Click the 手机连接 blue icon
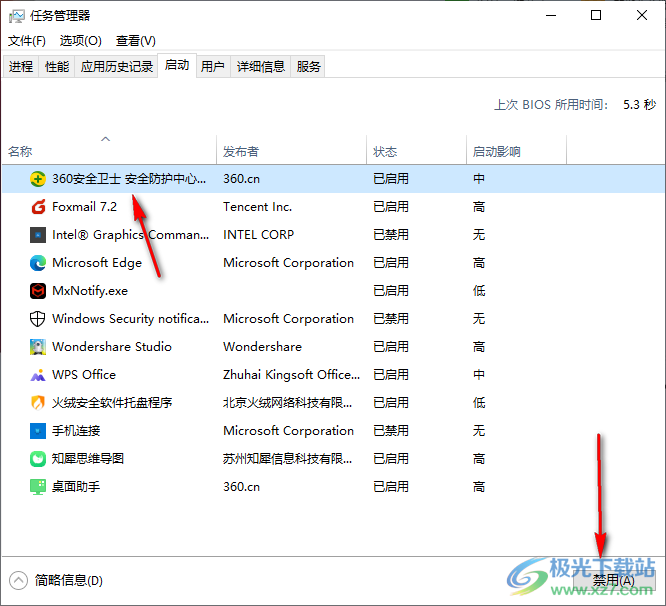666x606 pixels. (38, 431)
